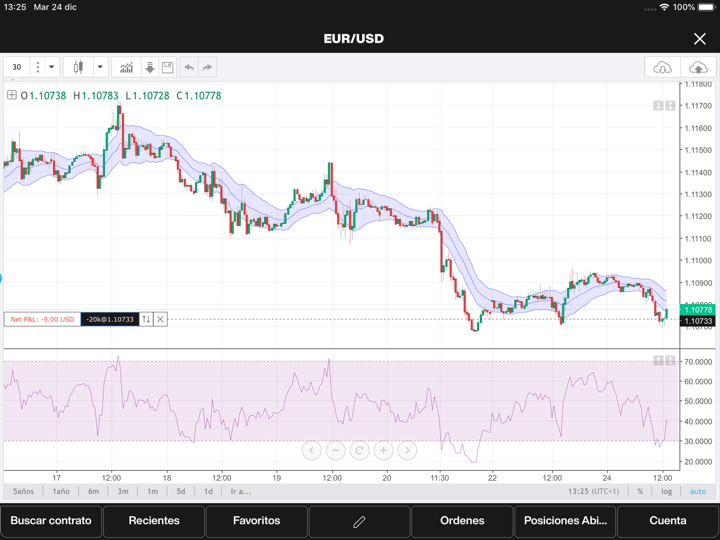Reverse the position using arrows icon
Image resolution: width=720 pixels, height=540 pixels.
coord(146,319)
